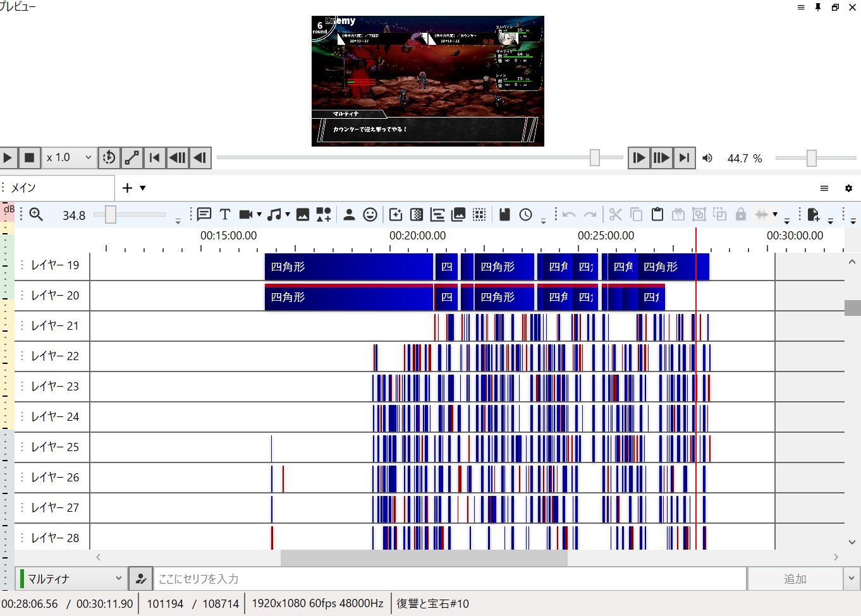Add a shape item
861x616 pixels.
(324, 215)
